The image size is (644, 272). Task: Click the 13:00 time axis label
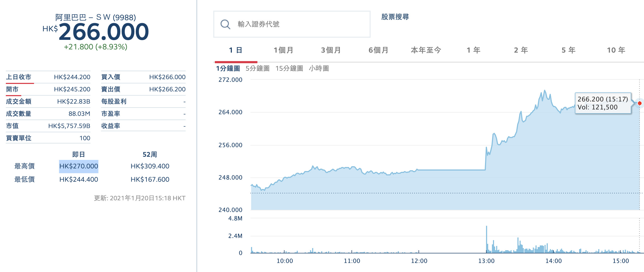[486, 261]
